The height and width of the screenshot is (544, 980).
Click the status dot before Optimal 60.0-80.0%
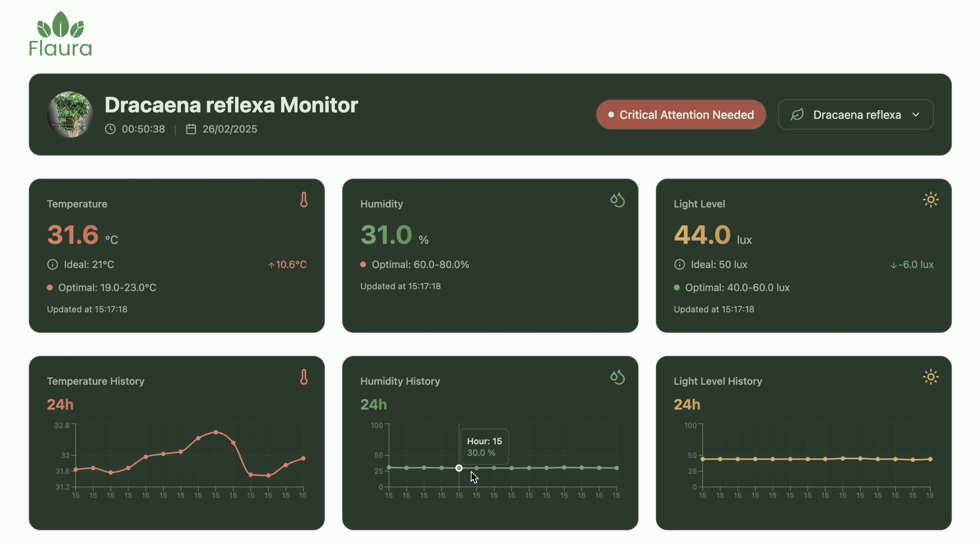(363, 264)
